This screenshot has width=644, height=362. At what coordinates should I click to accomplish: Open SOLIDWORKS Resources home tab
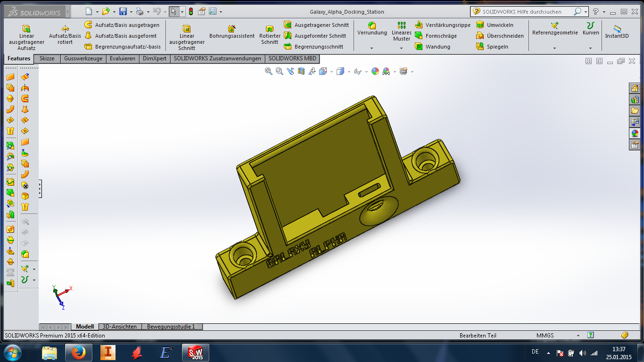(635, 88)
